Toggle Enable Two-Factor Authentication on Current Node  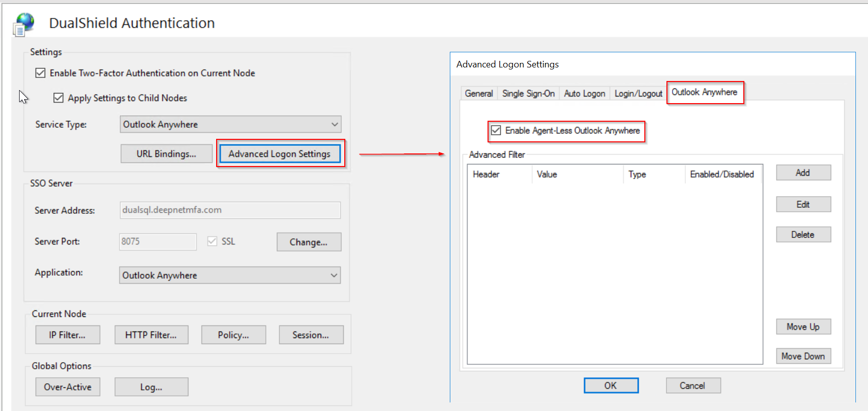tap(41, 73)
